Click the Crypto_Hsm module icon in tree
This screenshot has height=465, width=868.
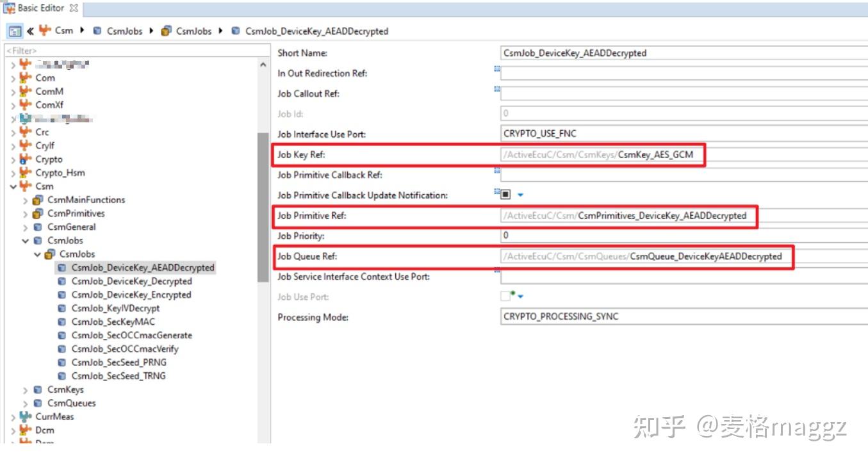(x=25, y=172)
